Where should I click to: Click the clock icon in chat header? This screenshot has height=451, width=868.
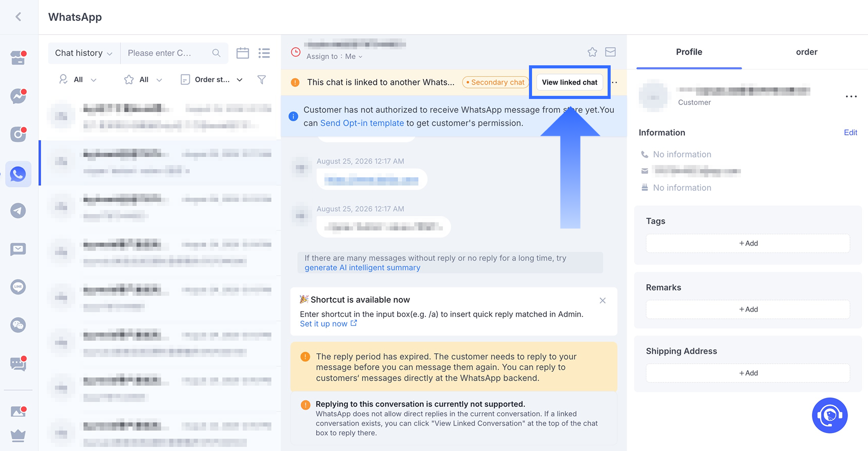296,52
